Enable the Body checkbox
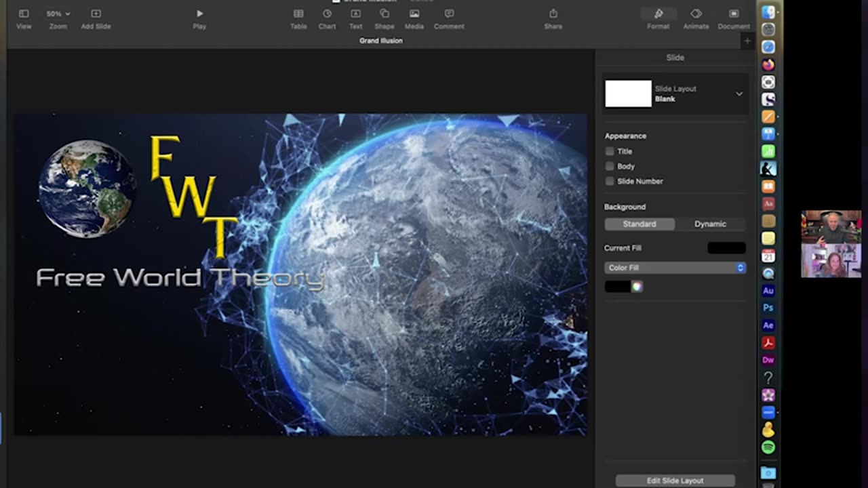This screenshot has width=868, height=488. coord(610,166)
